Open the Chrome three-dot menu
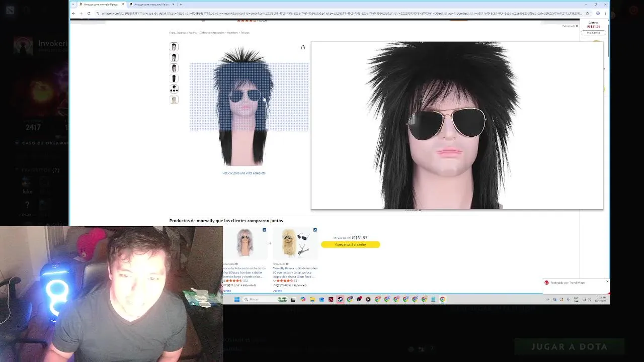 click(x=606, y=13)
